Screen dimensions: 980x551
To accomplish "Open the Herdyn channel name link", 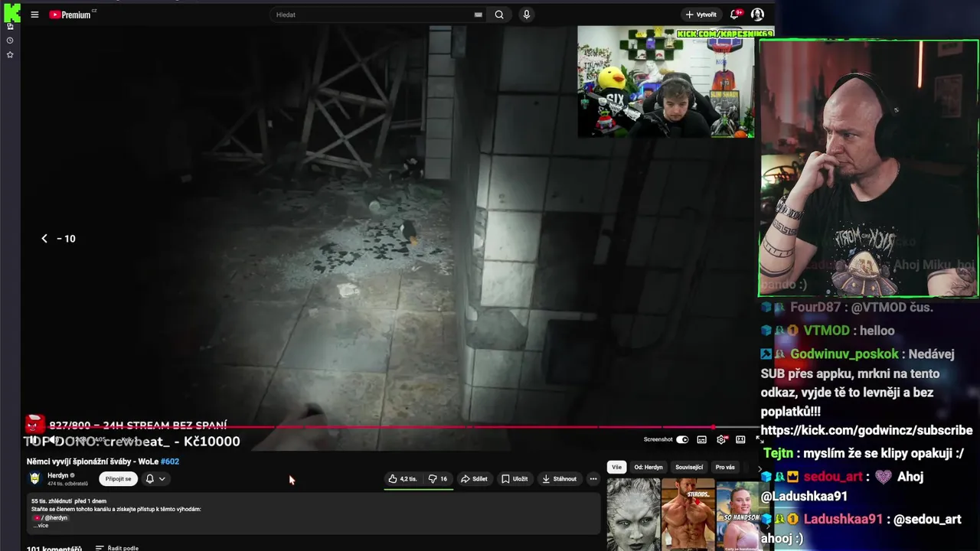I will pos(58,475).
